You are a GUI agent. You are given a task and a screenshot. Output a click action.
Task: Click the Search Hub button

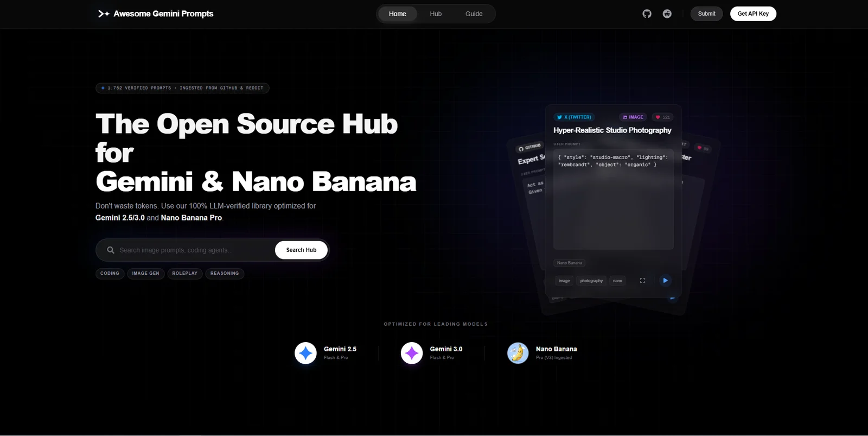click(x=301, y=250)
